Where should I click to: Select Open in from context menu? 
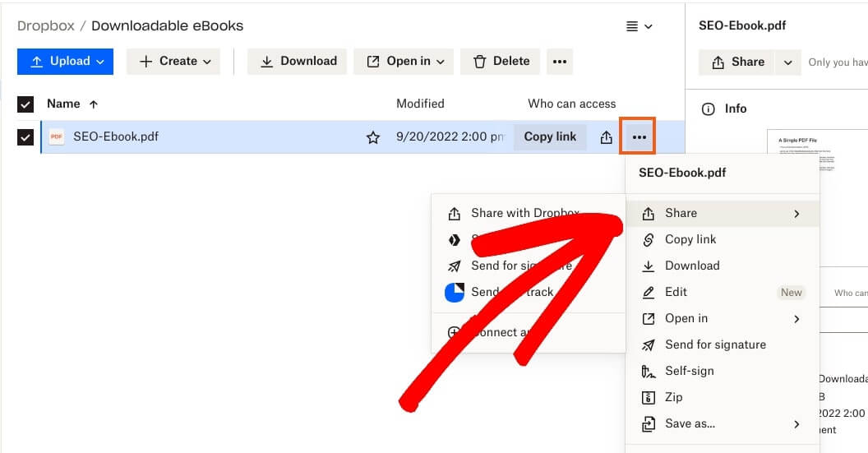[722, 318]
